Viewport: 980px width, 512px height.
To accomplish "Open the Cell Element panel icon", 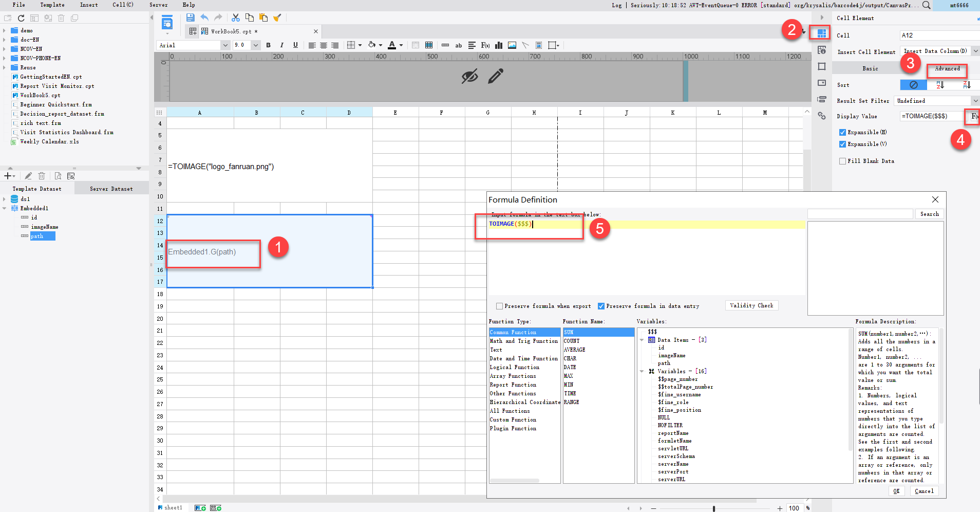I will [820, 32].
